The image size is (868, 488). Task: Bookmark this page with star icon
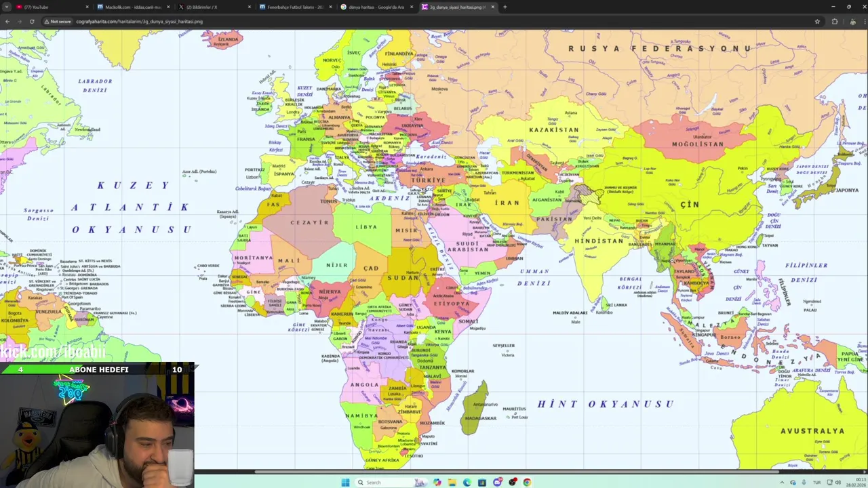[817, 21]
